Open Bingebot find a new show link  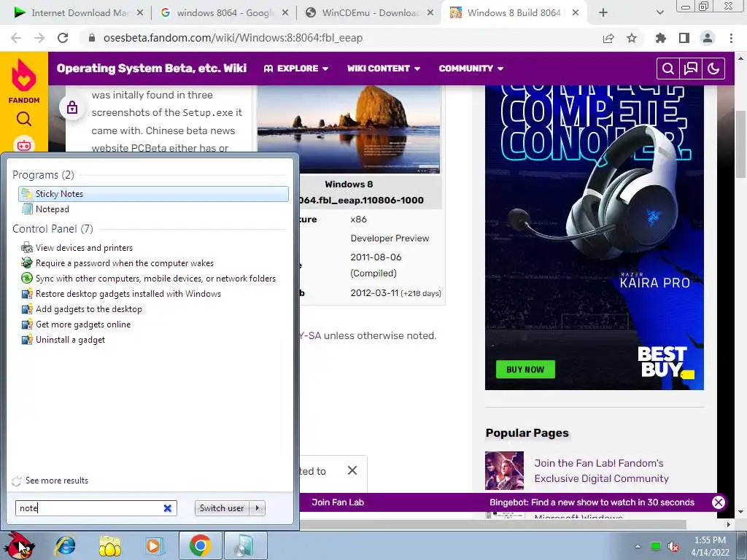coord(592,502)
